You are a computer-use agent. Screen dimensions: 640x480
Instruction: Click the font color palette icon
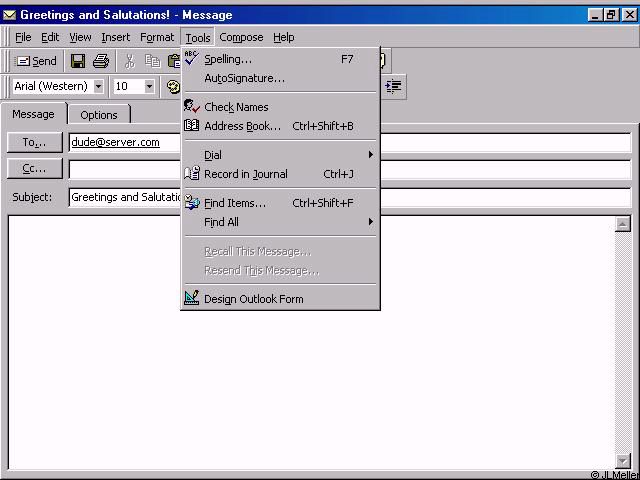point(172,87)
